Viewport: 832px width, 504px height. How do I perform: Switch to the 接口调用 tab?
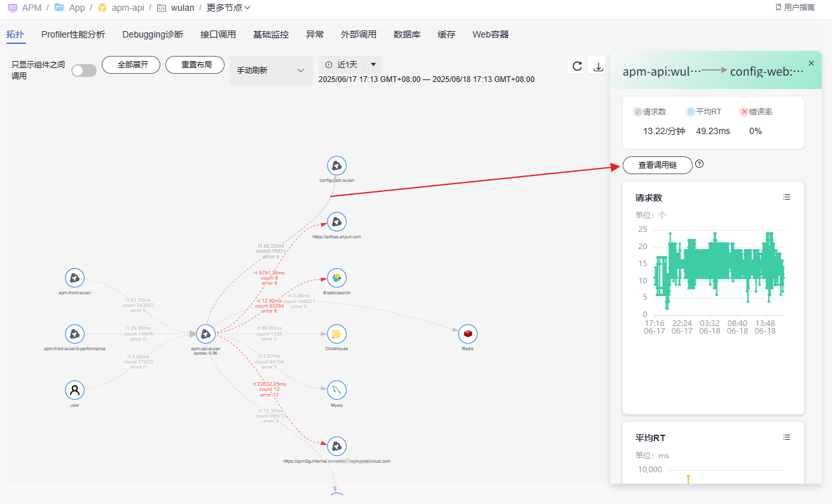click(218, 34)
